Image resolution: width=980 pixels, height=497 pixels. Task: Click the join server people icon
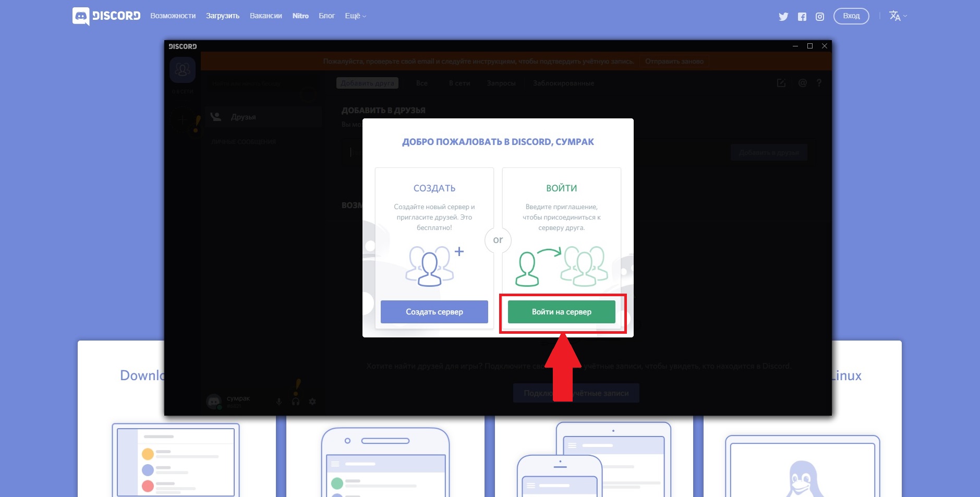click(562, 266)
